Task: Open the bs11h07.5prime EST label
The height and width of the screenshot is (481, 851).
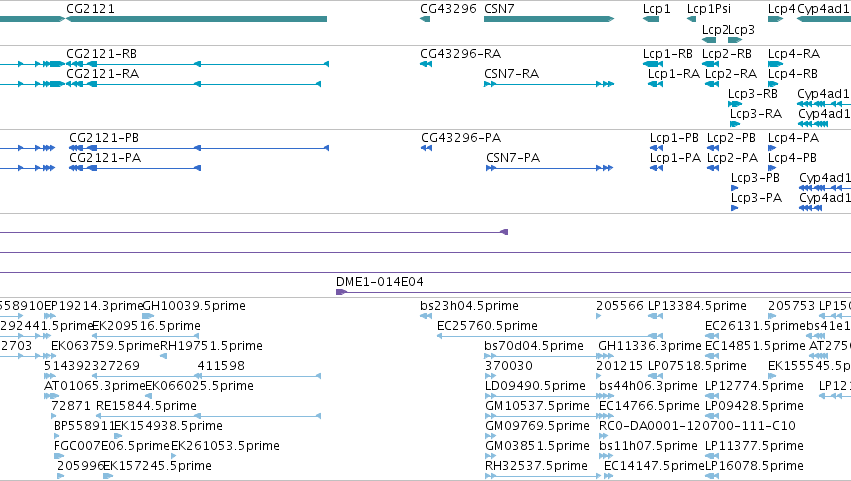Action: coord(648,446)
